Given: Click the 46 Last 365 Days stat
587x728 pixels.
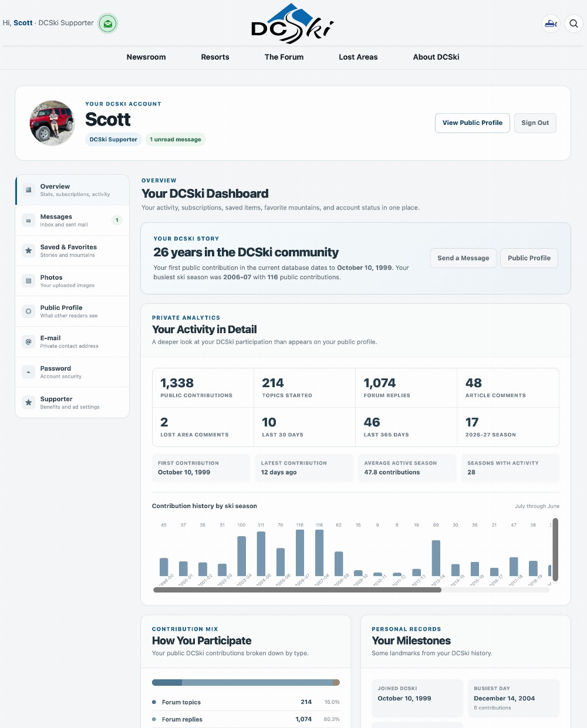Looking at the screenshot, I should pos(406,427).
